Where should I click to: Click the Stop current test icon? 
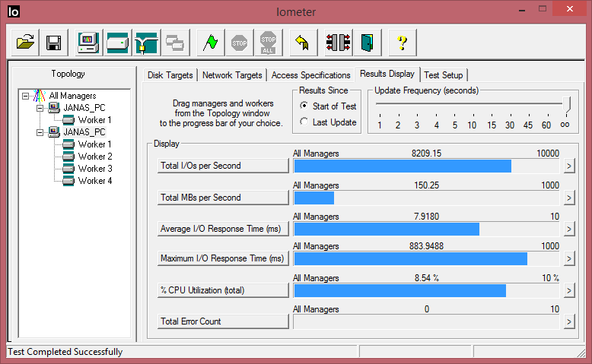(x=240, y=43)
